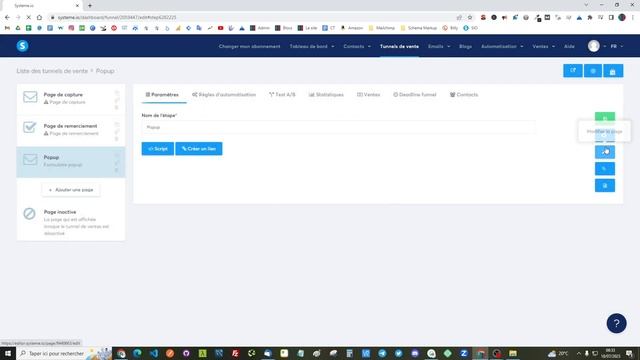640x360 pixels.
Task: Go to Liste des tunnels de vente
Action: (52, 71)
